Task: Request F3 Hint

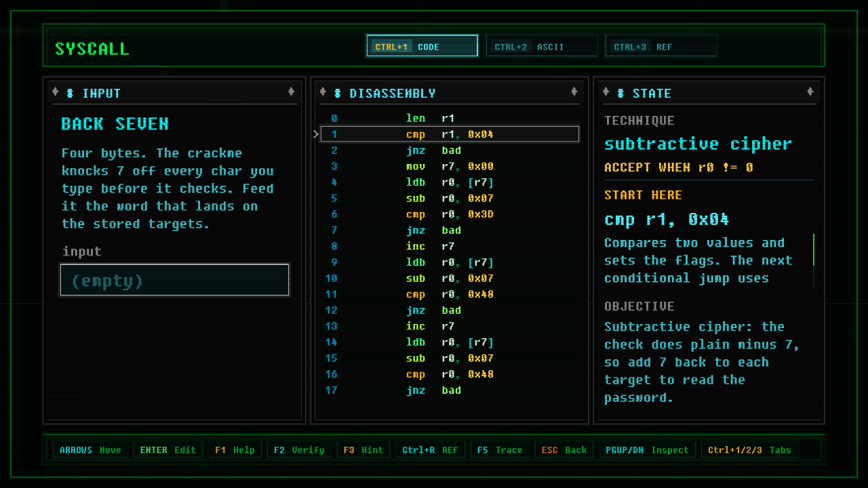Action: coord(363,449)
